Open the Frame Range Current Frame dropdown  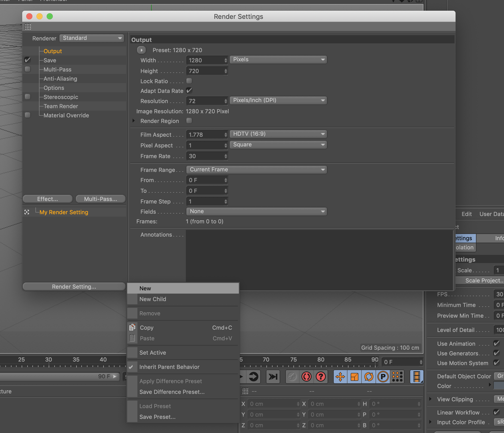pyautogui.click(x=256, y=170)
